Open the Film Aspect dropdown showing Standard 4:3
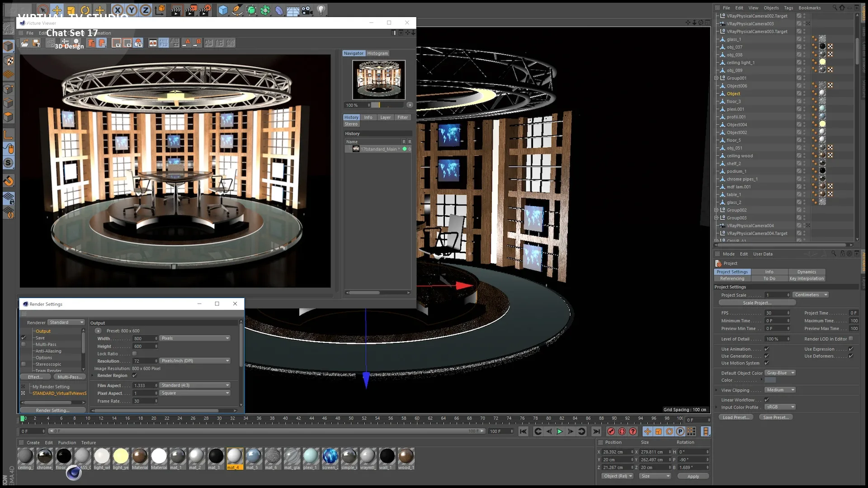The height and width of the screenshot is (488, 868). (x=194, y=385)
